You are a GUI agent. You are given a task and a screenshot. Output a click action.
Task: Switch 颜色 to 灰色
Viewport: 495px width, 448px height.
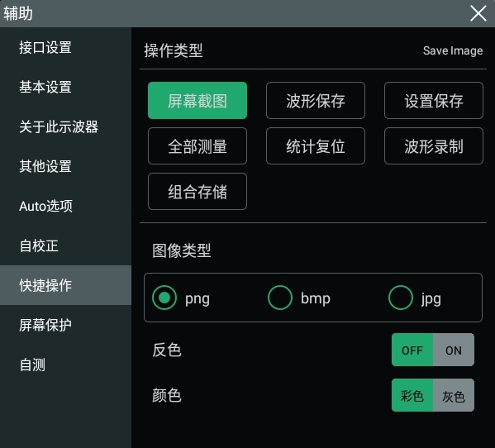coord(454,396)
